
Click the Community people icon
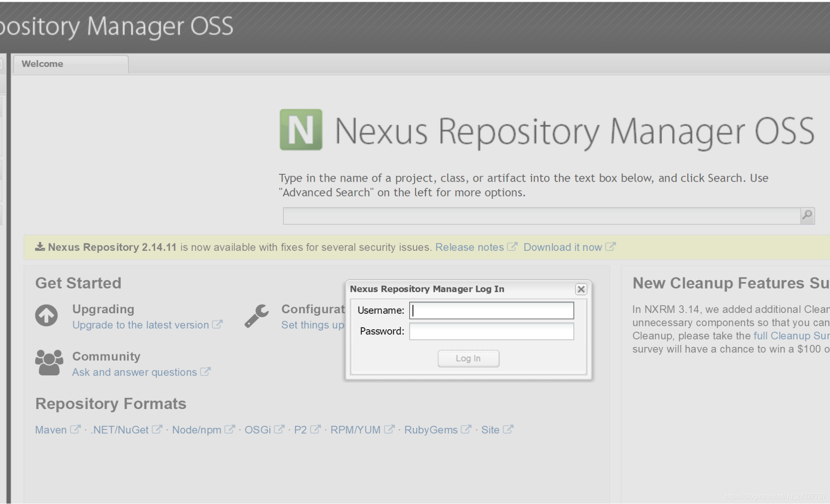pyautogui.click(x=49, y=363)
